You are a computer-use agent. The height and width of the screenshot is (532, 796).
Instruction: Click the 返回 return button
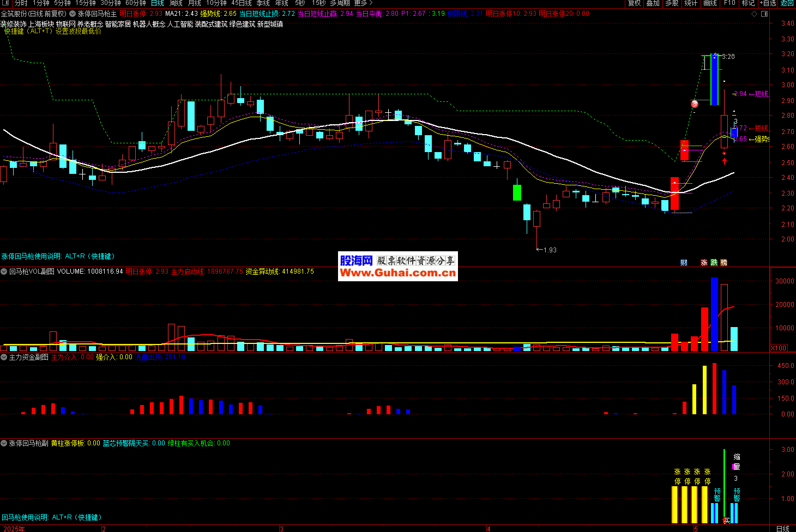coord(787,3)
